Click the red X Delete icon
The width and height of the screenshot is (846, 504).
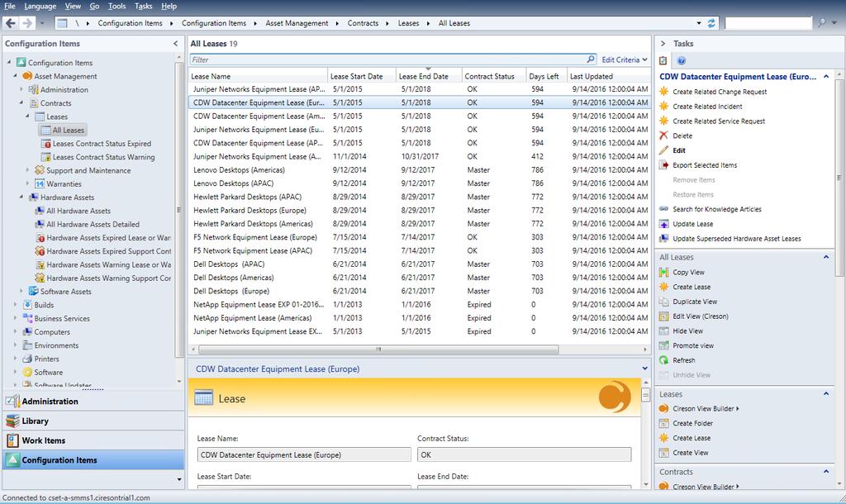[x=663, y=136]
